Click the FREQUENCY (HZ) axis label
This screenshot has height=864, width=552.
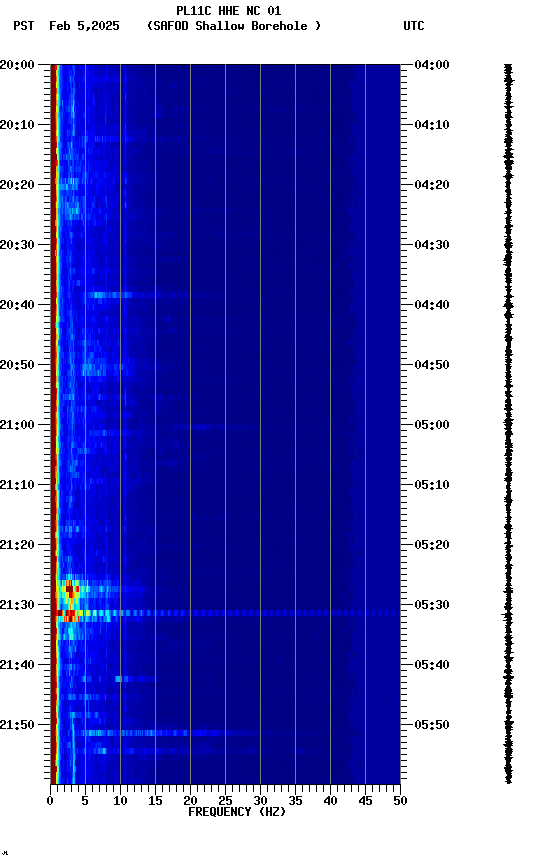(237, 812)
